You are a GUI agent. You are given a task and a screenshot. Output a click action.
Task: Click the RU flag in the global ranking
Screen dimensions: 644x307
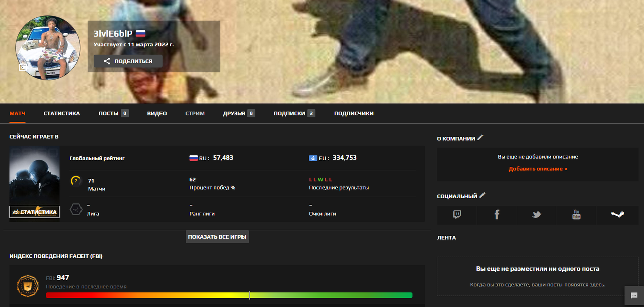(193, 158)
